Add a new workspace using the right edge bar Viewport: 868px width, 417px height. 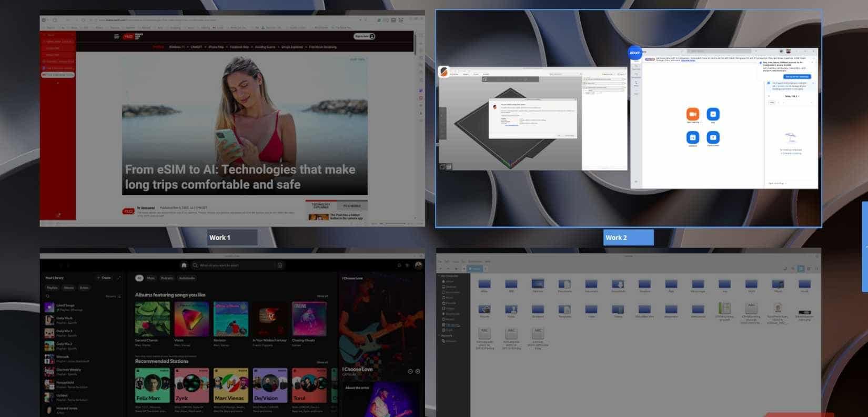click(x=865, y=246)
